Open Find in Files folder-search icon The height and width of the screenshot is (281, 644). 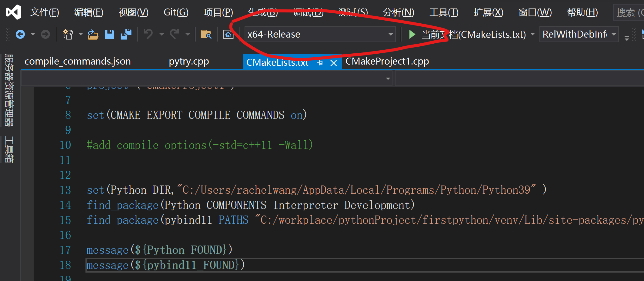tap(206, 34)
